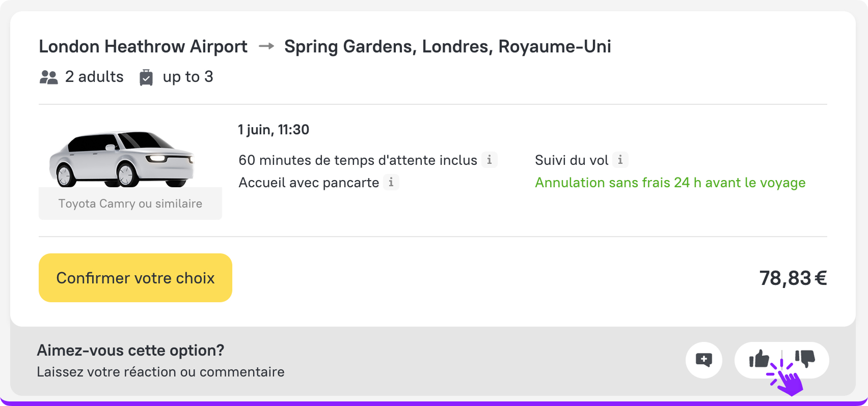The height and width of the screenshot is (406, 868).
Task: Click the 78,83 € price
Action: click(x=793, y=278)
